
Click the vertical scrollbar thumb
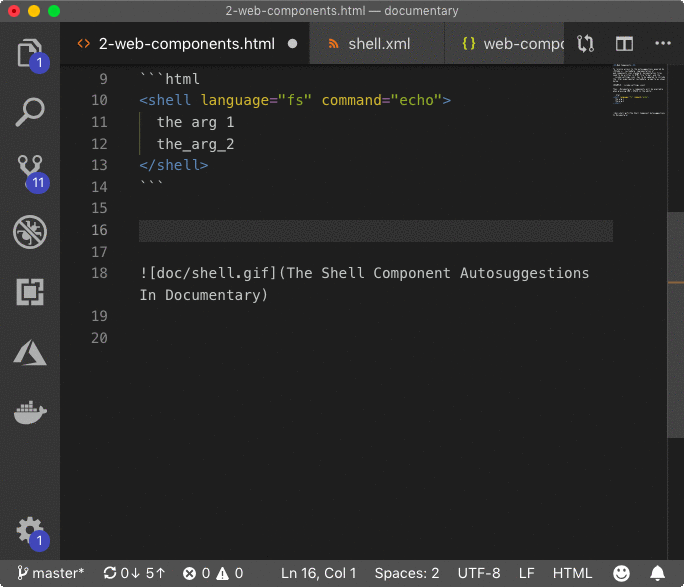[675, 324]
